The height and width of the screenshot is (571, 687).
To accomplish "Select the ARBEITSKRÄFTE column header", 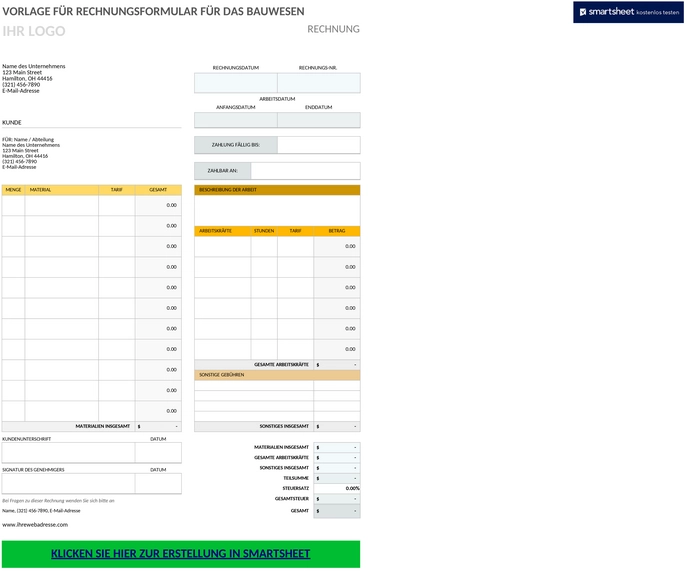I will click(223, 231).
